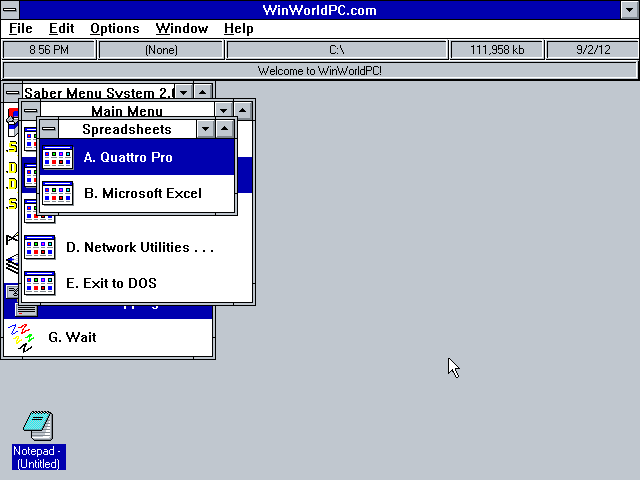
Task: Open the Main Menu window control box
Action: point(31,111)
